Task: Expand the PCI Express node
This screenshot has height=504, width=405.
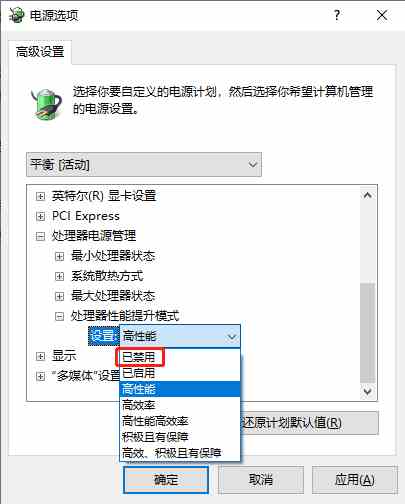Action: pyautogui.click(x=40, y=216)
